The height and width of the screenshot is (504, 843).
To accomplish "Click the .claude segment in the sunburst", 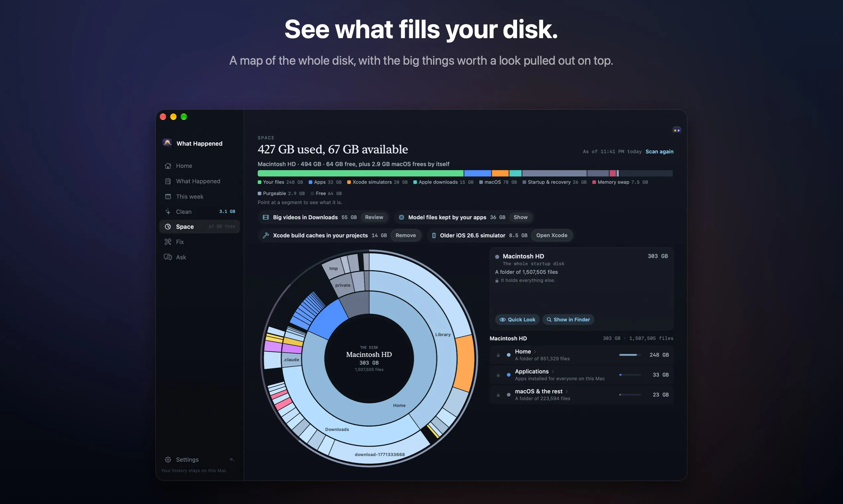I will pos(291,360).
